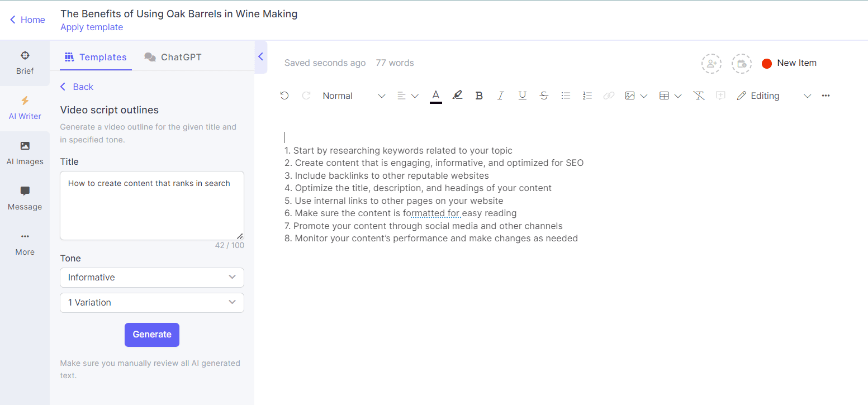Open the text alignment options

(407, 96)
